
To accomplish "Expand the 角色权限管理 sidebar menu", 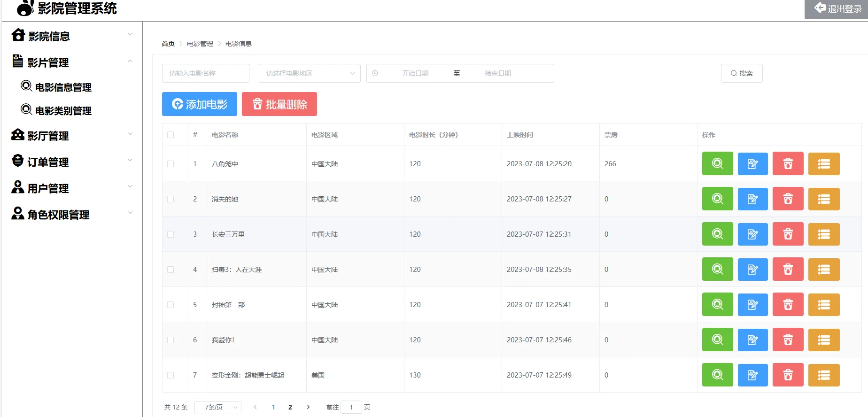I will tap(72, 214).
